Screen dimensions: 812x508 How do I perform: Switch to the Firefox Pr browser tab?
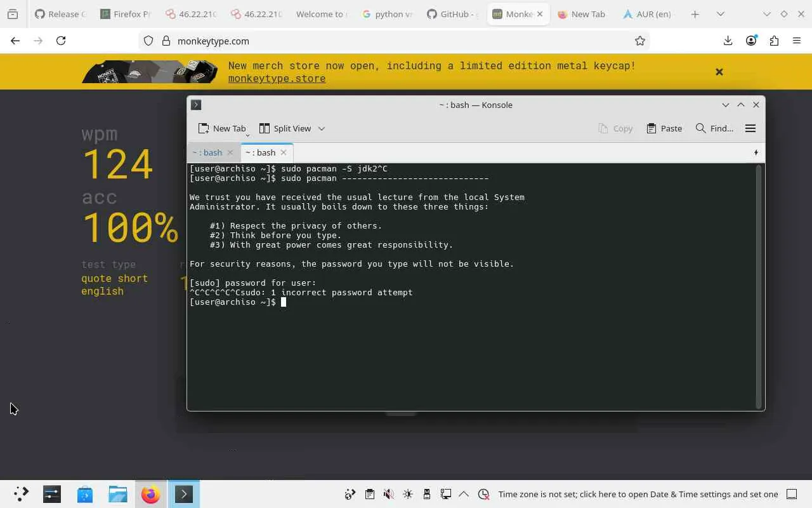125,14
